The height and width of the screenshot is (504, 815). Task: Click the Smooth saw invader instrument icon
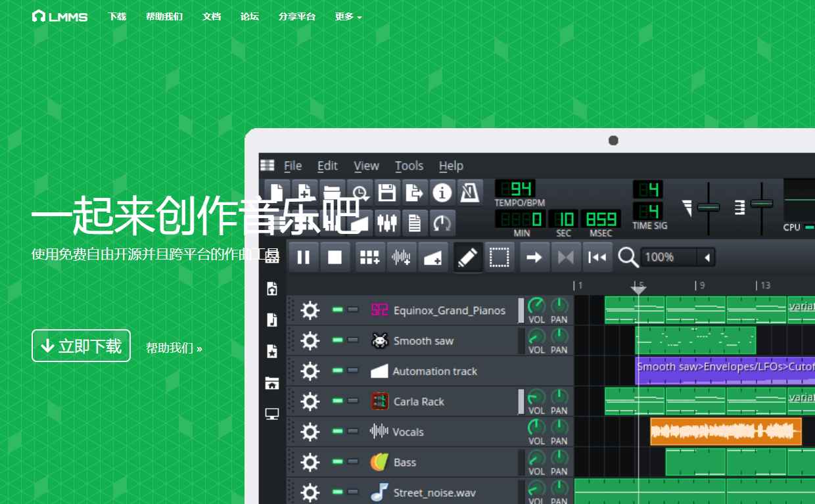[379, 340]
